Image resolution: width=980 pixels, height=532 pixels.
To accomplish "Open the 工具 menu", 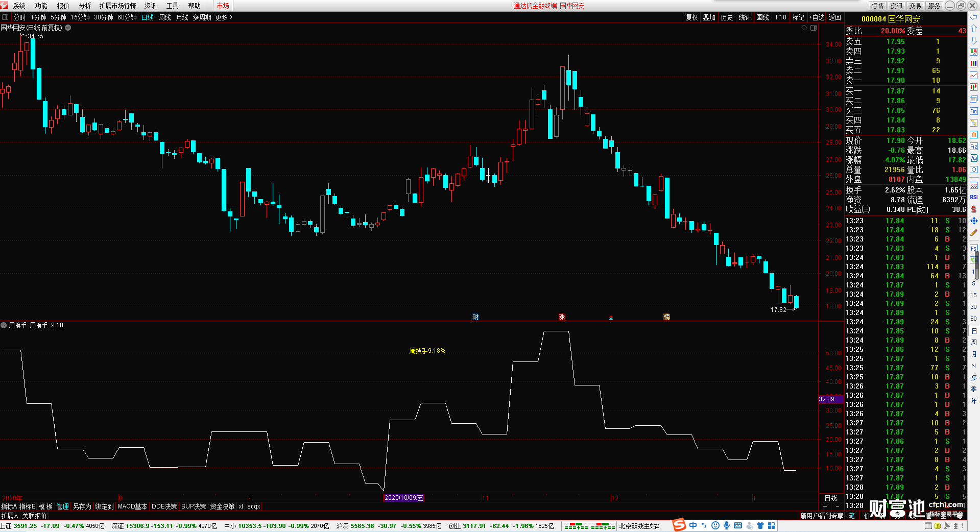I will coord(173,6).
